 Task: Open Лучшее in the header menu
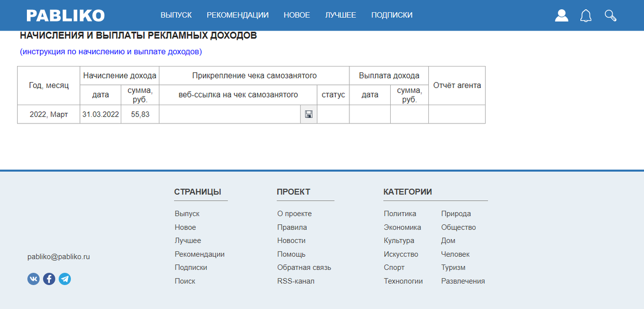click(x=340, y=15)
